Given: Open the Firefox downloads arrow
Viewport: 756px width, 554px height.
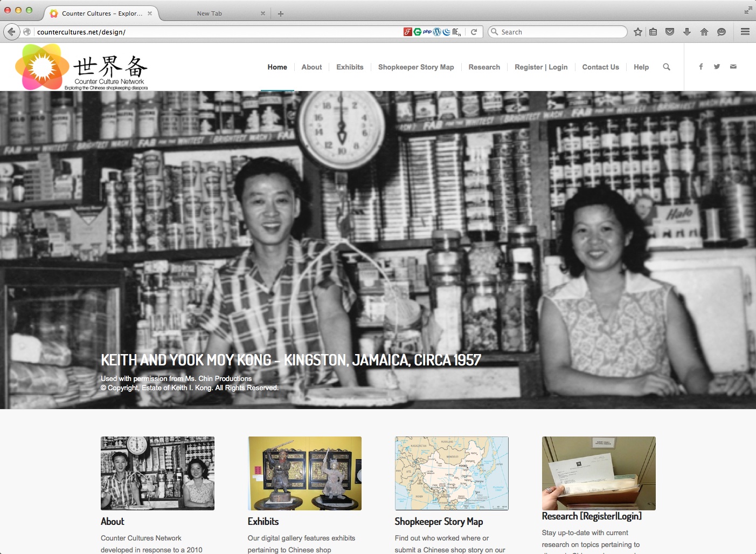Looking at the screenshot, I should coord(686,32).
